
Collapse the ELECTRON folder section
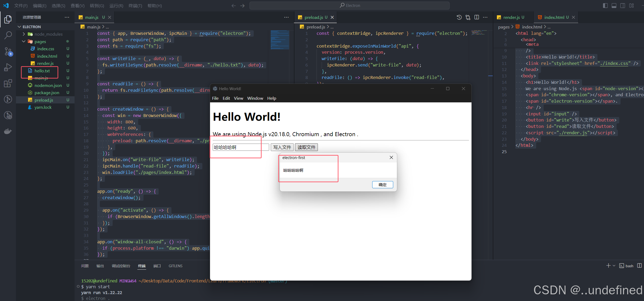pyautogui.click(x=19, y=27)
